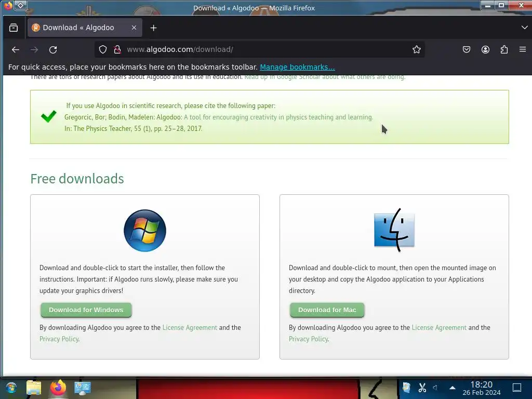Screen dimensions: 532x399
Task: Click the Free downloads heading
Action: pyautogui.click(x=77, y=179)
